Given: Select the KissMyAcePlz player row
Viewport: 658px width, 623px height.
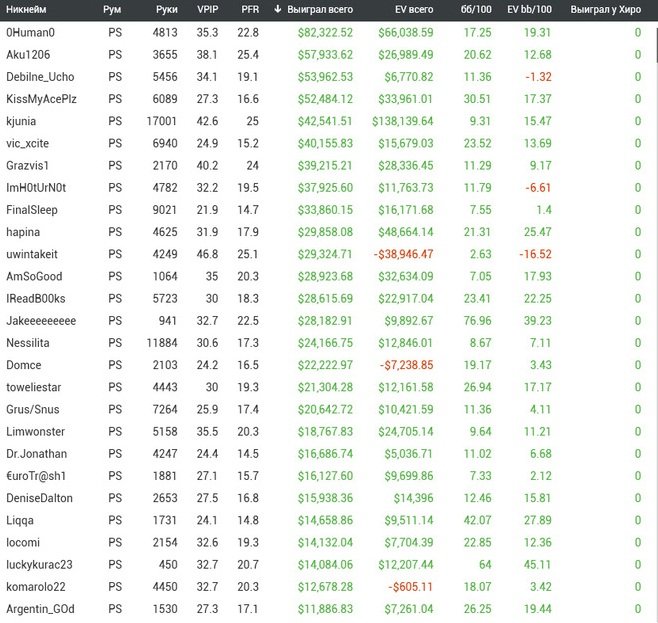Looking at the screenshot, I should [x=45, y=99].
